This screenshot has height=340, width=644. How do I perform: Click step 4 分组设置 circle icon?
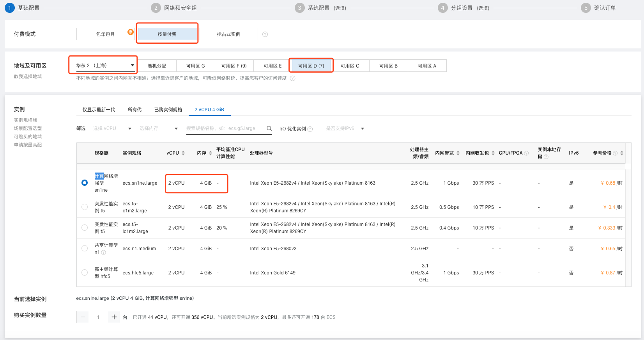click(x=443, y=8)
